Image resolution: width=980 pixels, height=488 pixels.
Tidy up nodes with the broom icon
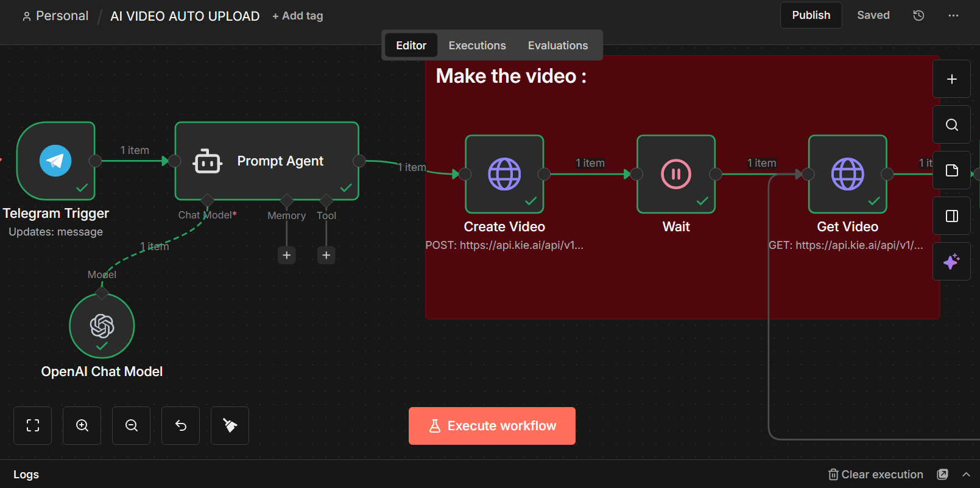pos(230,425)
